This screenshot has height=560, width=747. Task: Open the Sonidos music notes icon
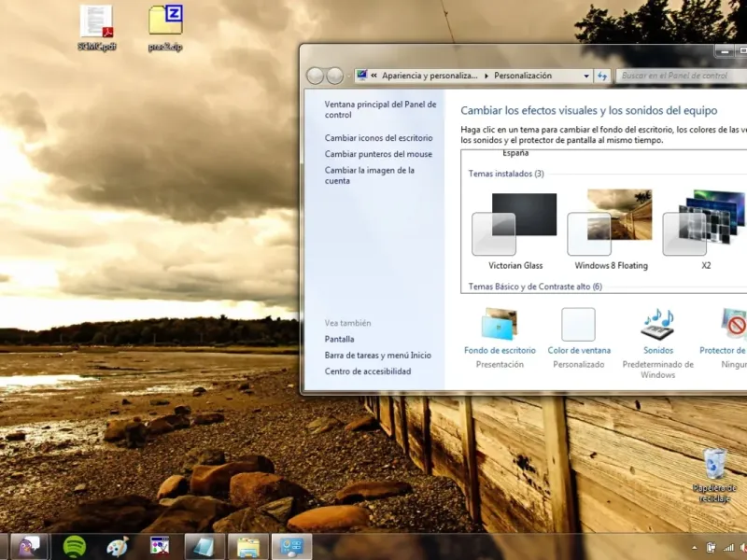coord(657,324)
